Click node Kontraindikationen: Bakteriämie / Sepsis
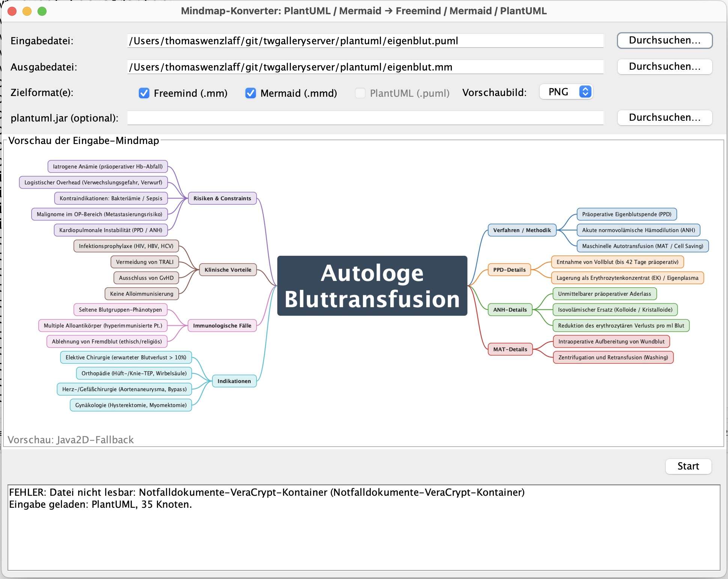The image size is (728, 579). point(111,198)
